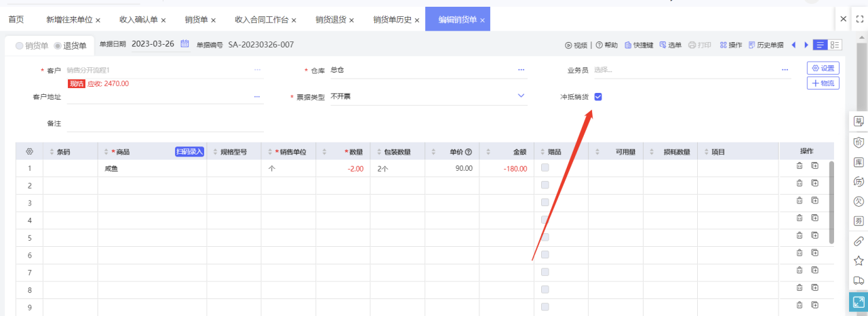
Task: Open 帮助 help
Action: click(x=606, y=45)
